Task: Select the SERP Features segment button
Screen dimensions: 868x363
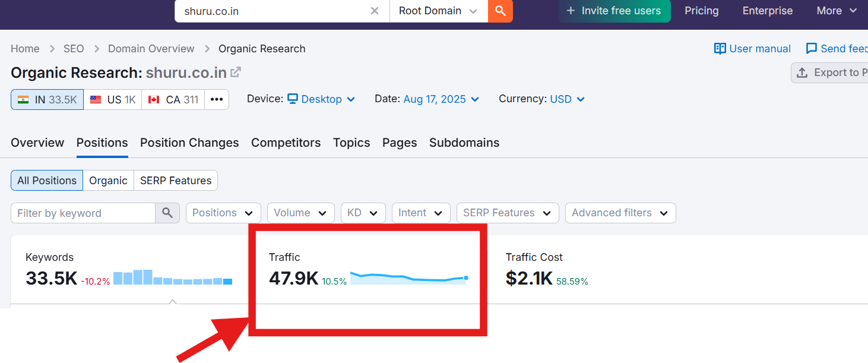Action: pos(176,181)
